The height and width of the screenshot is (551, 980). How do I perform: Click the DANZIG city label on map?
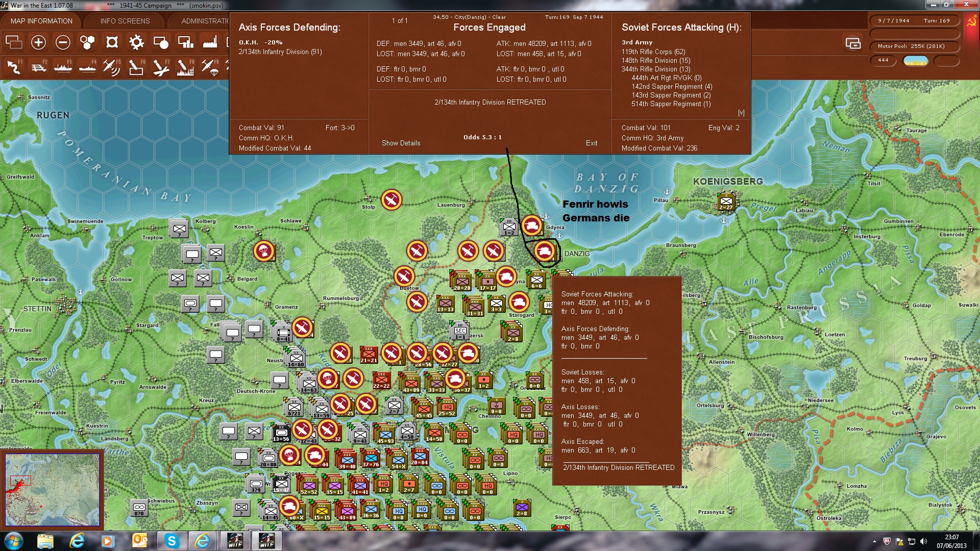pyautogui.click(x=577, y=254)
